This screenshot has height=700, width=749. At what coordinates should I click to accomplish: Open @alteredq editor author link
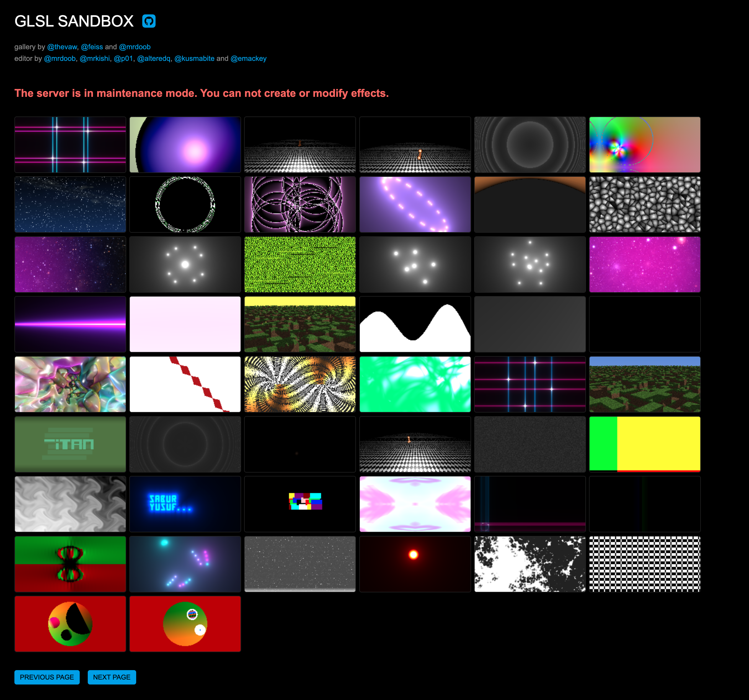154,58
